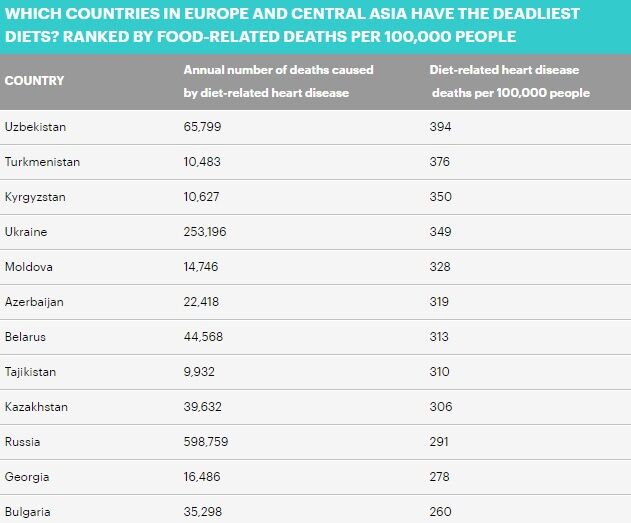Screen dimensions: 631x523
Task: Click the annual number of deaths column header
Action: (x=278, y=81)
